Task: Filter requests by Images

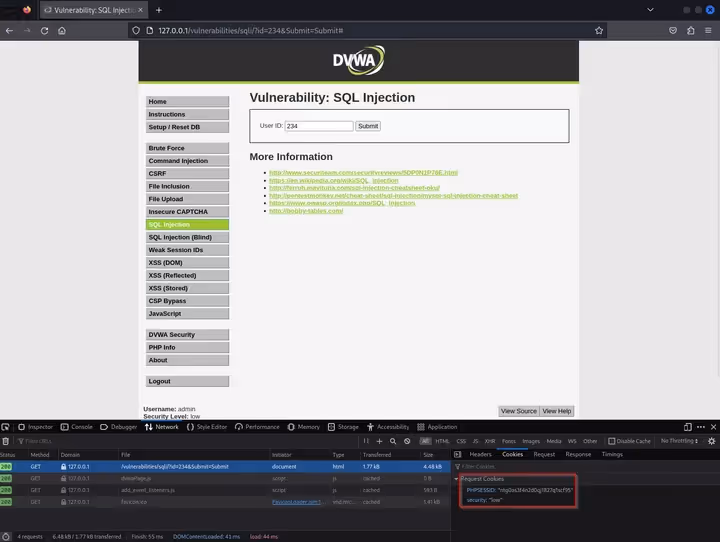Action: (531, 441)
